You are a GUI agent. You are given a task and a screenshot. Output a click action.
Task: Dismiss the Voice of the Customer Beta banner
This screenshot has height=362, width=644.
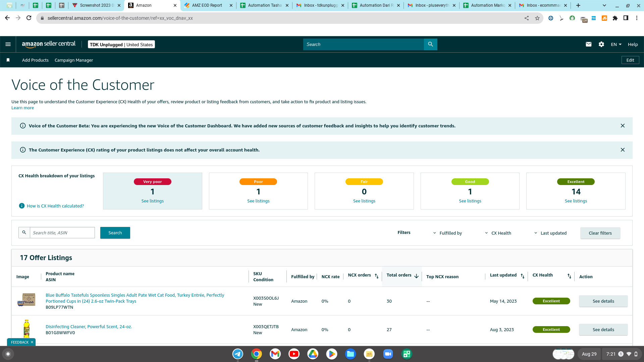pyautogui.click(x=623, y=126)
